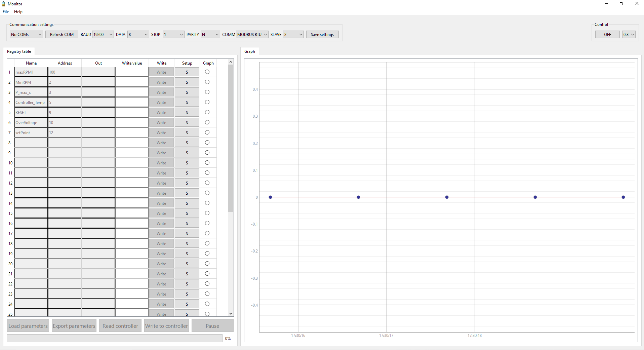Enable graph radio for maxRPM1 row
This screenshot has height=350, width=644.
click(207, 72)
